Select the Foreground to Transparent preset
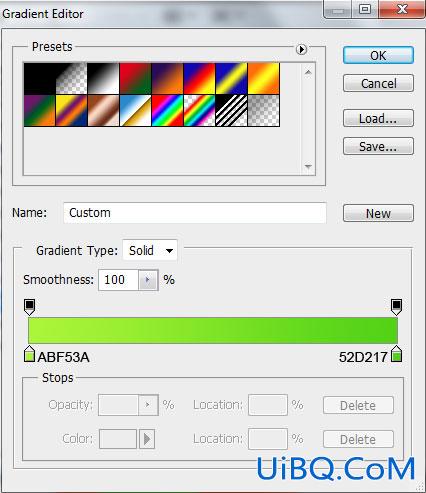 71,78
